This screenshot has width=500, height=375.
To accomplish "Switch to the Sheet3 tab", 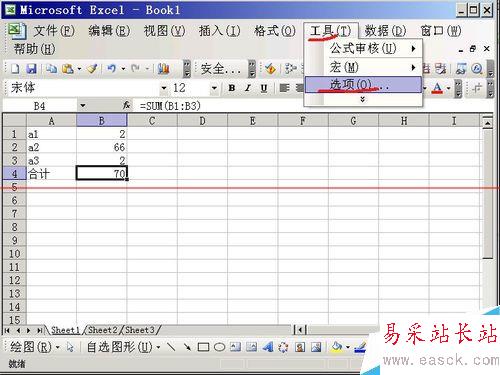I will [x=140, y=330].
